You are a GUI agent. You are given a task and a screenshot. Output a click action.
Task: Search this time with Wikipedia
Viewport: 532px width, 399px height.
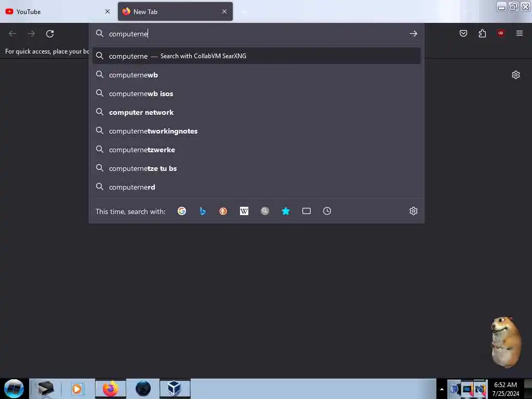tap(244, 211)
